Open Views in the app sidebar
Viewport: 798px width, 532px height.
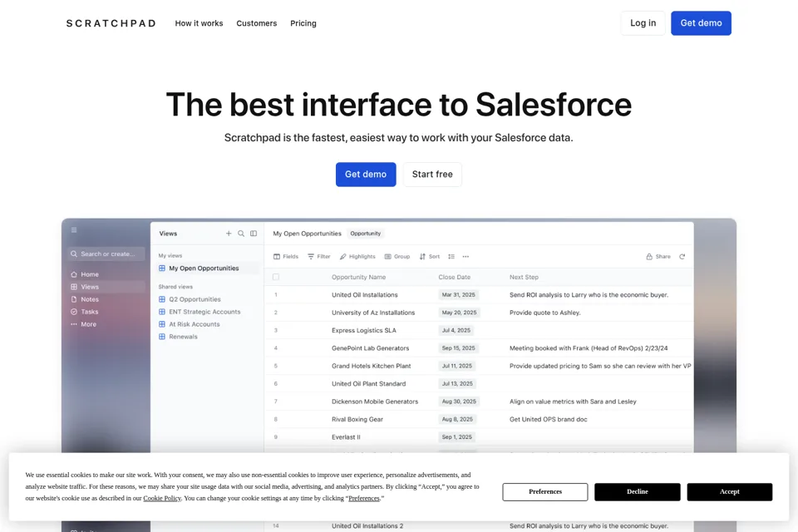click(106, 287)
